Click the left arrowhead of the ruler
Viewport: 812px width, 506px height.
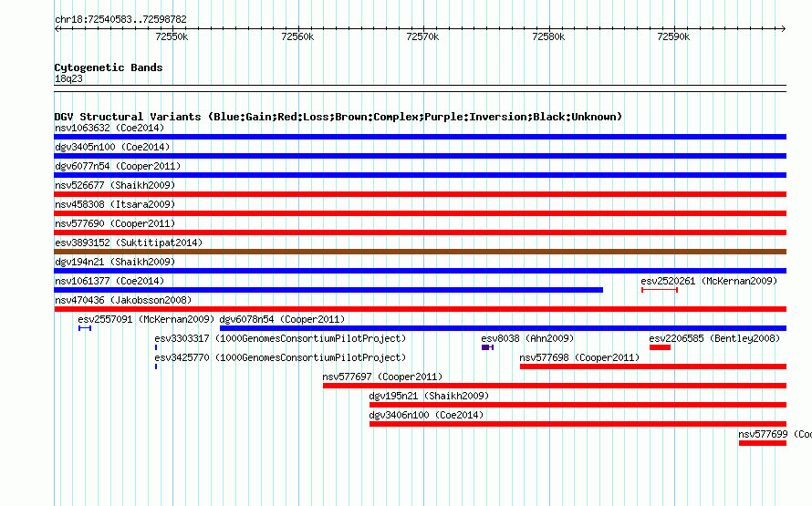point(57,29)
